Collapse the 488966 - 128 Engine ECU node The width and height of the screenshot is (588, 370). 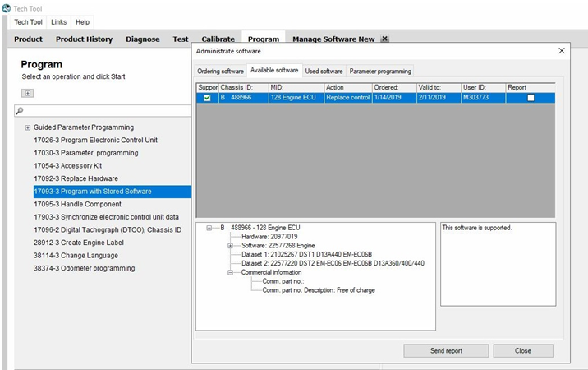point(209,228)
